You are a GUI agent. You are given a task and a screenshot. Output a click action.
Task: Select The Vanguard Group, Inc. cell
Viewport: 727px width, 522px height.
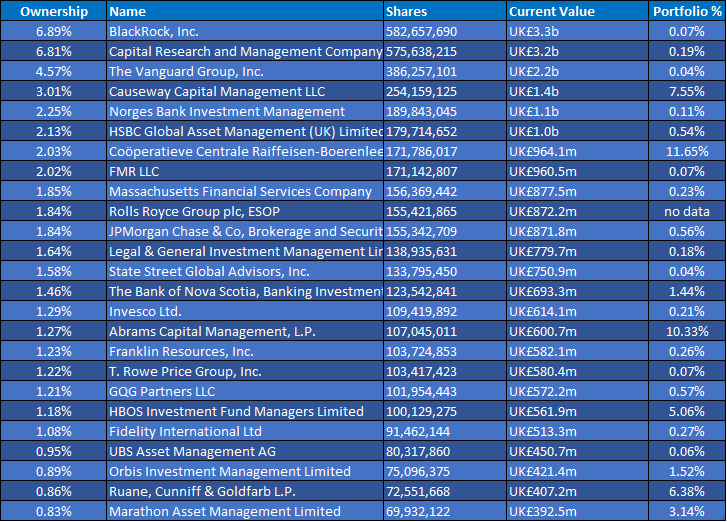pos(245,71)
